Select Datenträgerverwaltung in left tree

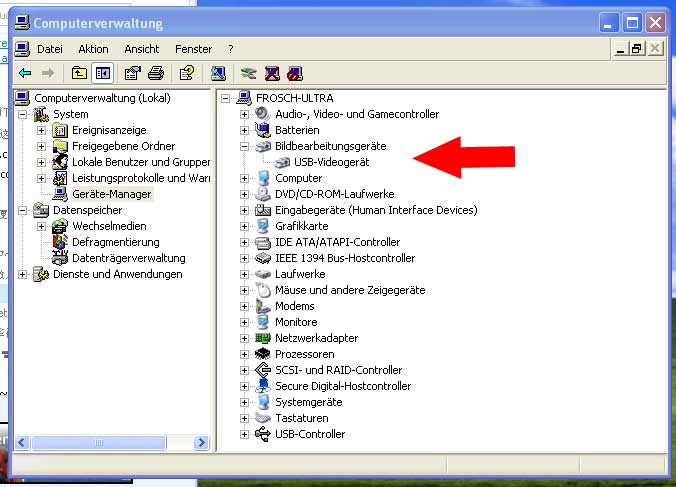tap(128, 258)
